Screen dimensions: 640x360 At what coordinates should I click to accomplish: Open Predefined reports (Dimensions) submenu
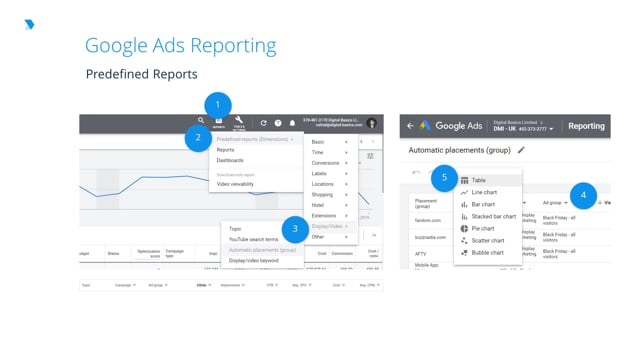pos(256,139)
